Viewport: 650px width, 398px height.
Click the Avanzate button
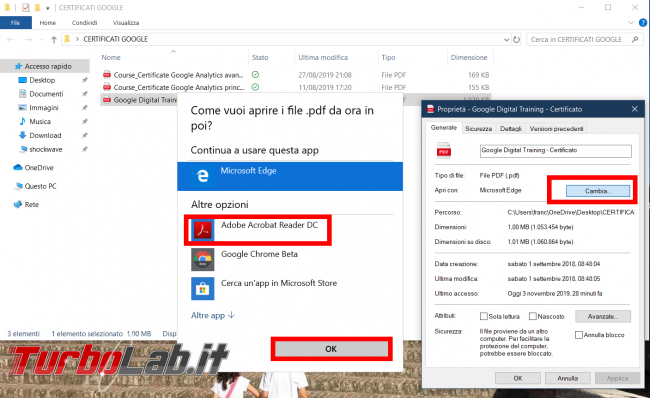(x=603, y=316)
